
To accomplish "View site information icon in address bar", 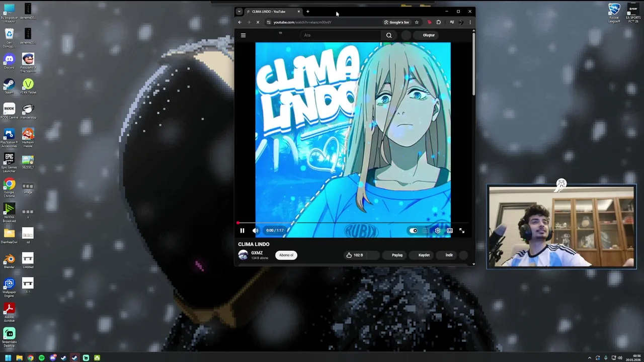I will [269, 22].
